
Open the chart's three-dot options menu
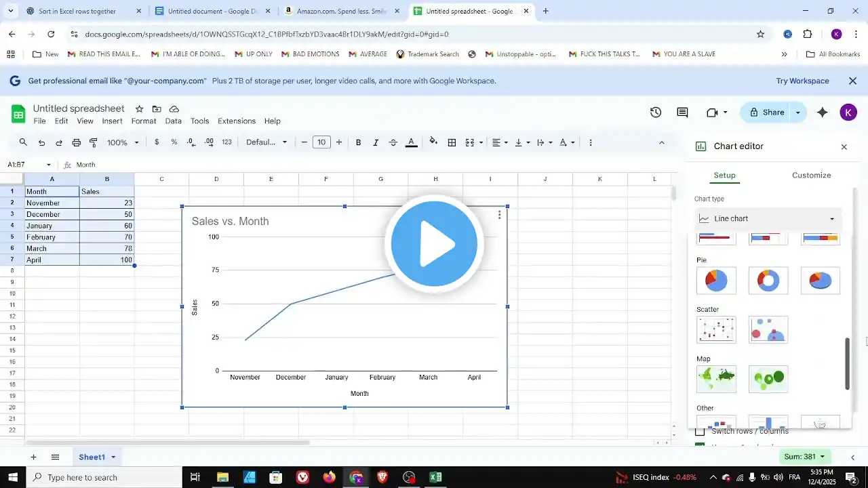pyautogui.click(x=500, y=215)
